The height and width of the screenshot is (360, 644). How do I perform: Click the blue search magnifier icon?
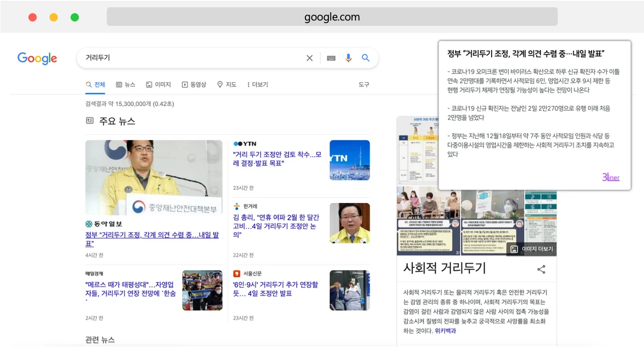click(x=365, y=58)
